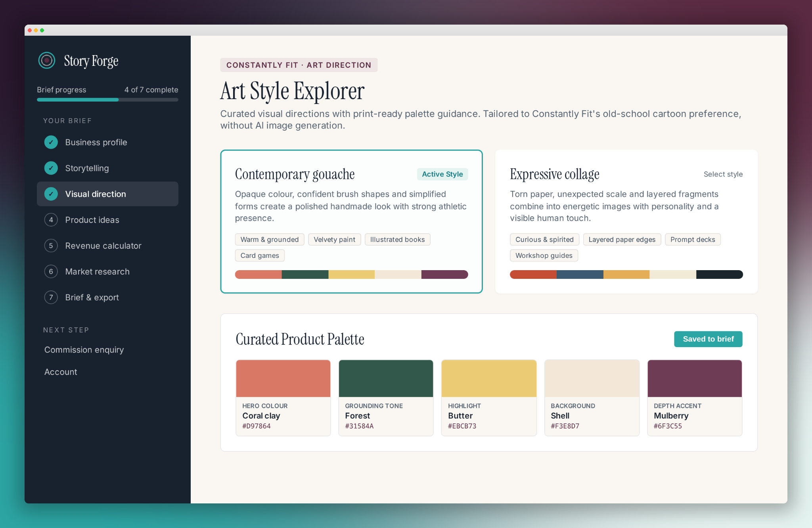This screenshot has width=812, height=528.
Task: Click the Layered paper edges tag
Action: click(622, 239)
